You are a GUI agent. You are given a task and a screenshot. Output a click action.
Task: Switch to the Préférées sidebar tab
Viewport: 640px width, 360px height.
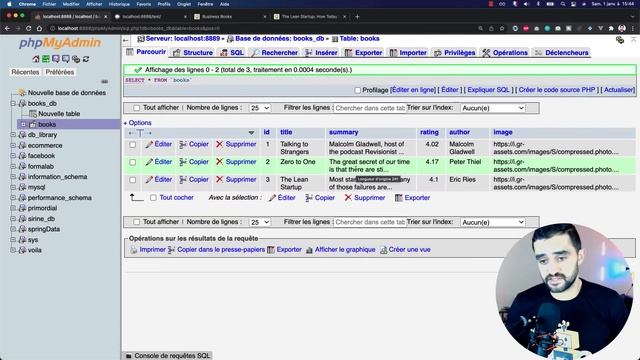coord(60,72)
